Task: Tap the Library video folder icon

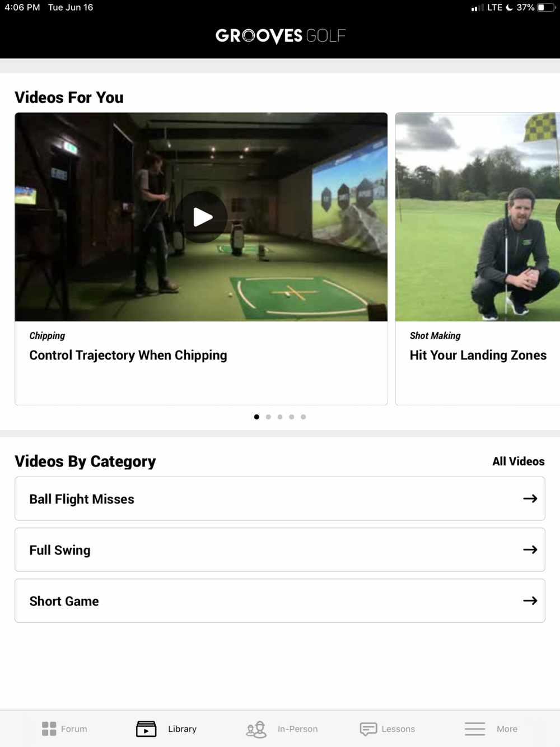Action: coord(146,729)
